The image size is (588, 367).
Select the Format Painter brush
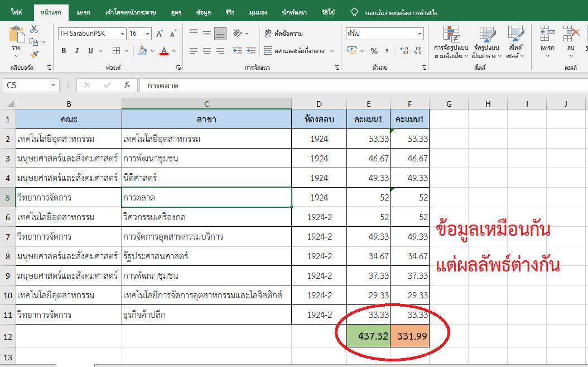[34, 55]
